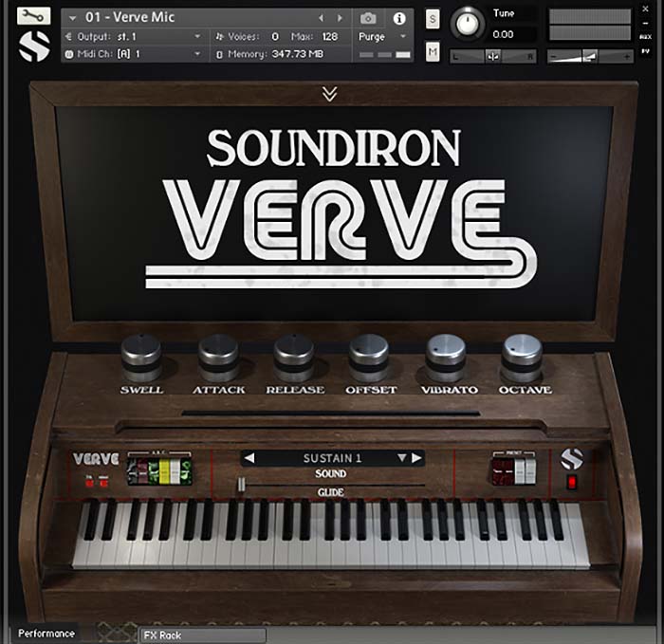This screenshot has width=664, height=644.
Task: Adjust the VIBRATO knob
Action: pos(446,358)
